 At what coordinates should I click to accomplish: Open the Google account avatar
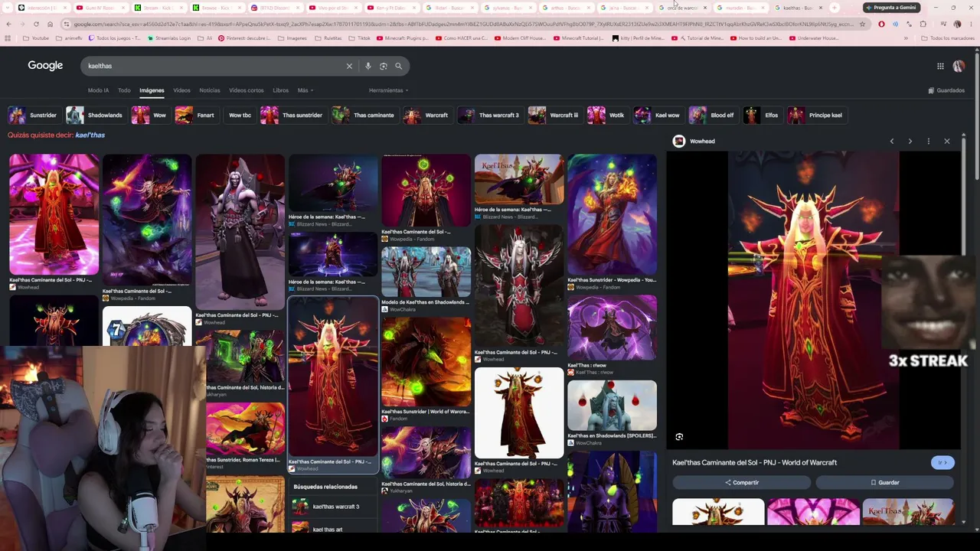click(959, 66)
